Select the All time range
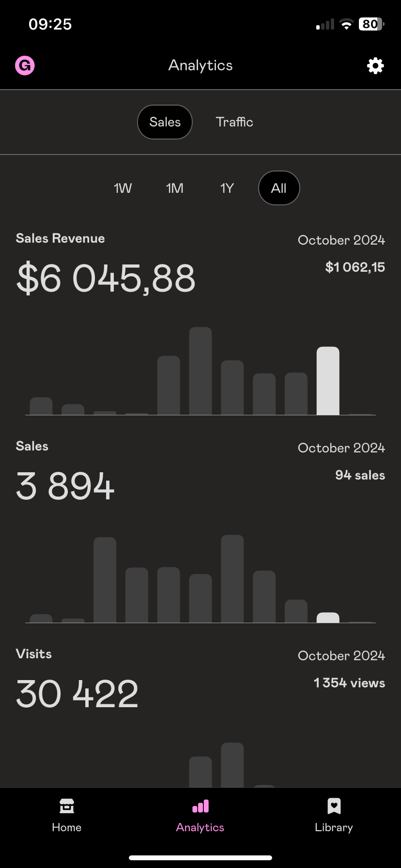401x868 pixels. tap(279, 188)
